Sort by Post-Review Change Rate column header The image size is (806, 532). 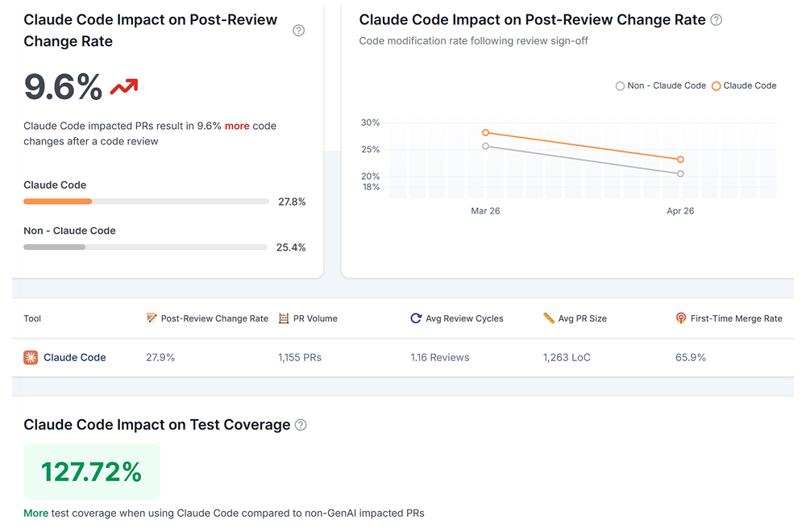pos(207,318)
